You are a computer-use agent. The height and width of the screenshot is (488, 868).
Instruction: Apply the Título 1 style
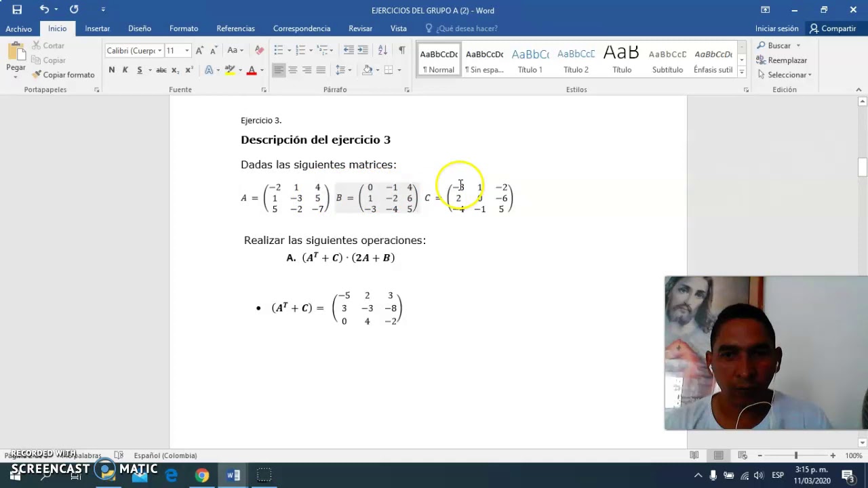[530, 60]
